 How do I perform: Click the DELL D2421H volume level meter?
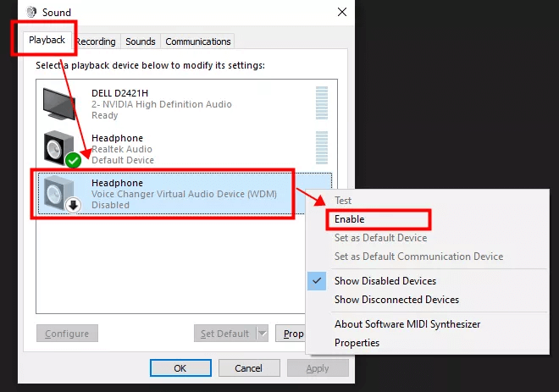coord(321,102)
